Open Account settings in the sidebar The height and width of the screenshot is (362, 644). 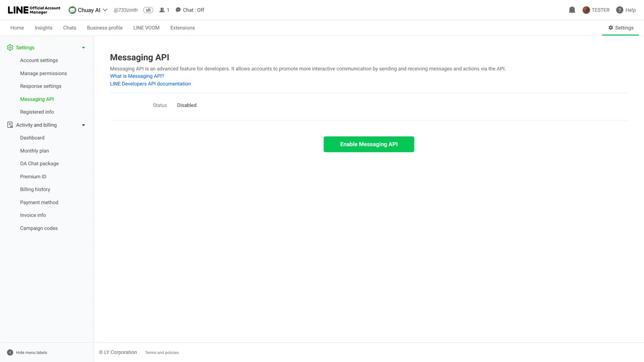[x=39, y=60]
